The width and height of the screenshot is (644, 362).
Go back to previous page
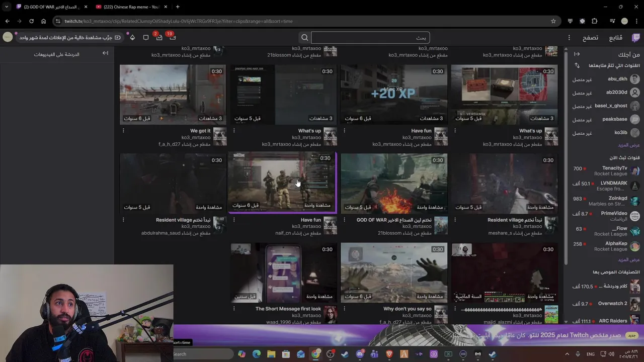click(x=8, y=21)
